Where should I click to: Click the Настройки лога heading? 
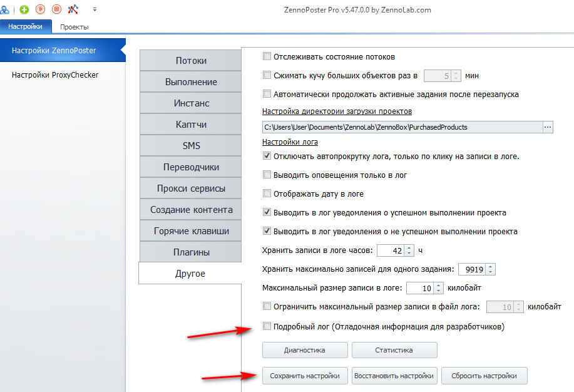click(x=290, y=142)
